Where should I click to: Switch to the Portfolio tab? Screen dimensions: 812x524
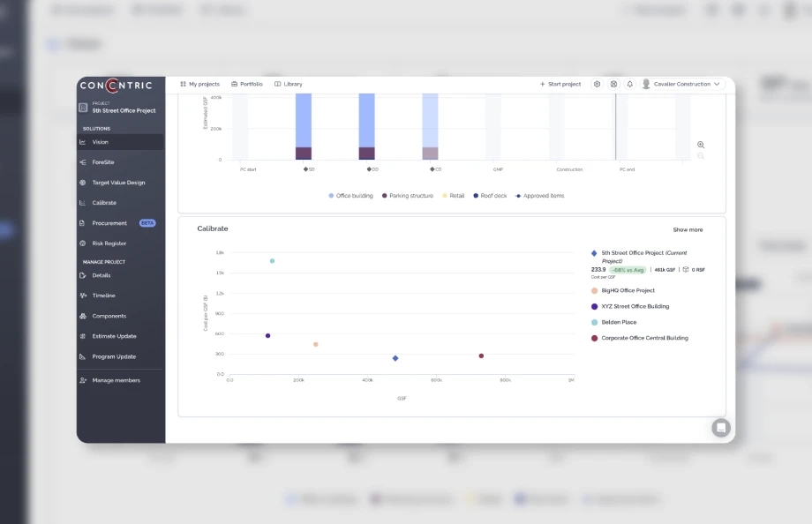tap(247, 85)
